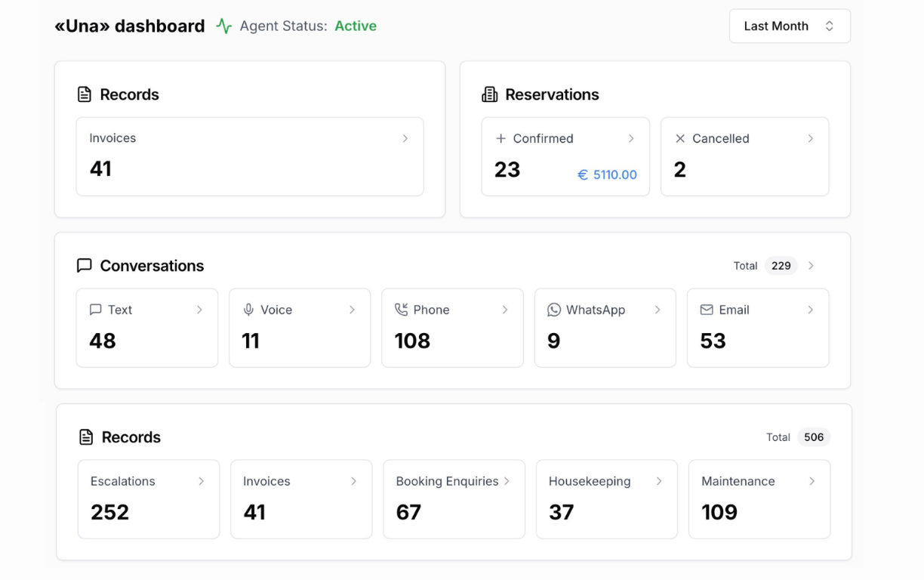
Task: Expand the Email conversations chevron
Action: pyautogui.click(x=811, y=310)
